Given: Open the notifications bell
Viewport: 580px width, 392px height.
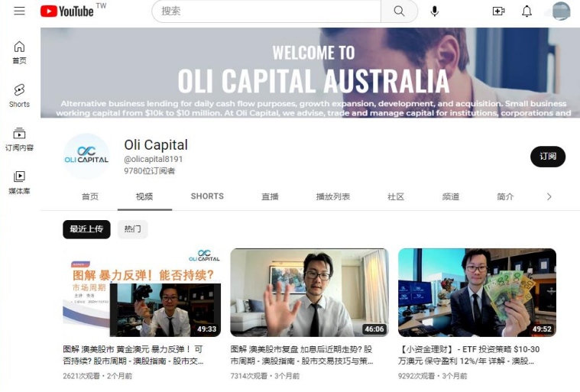Looking at the screenshot, I should [527, 11].
